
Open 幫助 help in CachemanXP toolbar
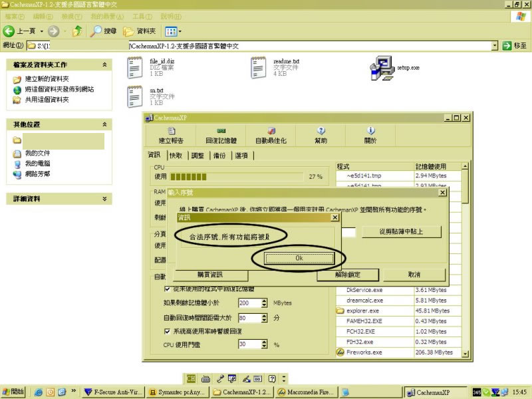(x=321, y=136)
